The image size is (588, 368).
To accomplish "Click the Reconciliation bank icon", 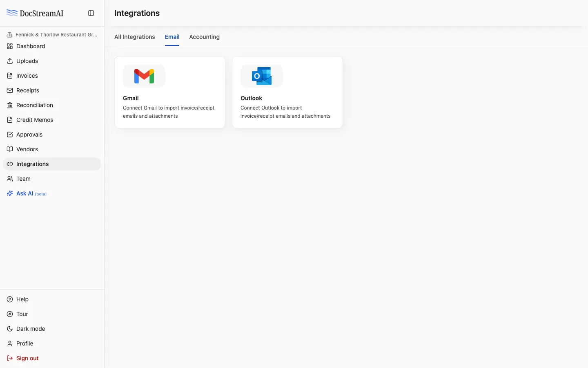I will [x=10, y=105].
